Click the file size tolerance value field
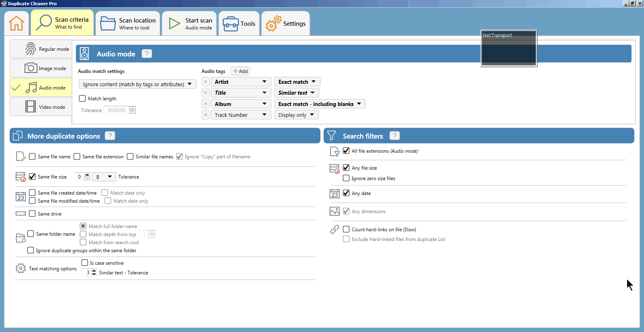The width and height of the screenshot is (644, 332). pyautogui.click(x=79, y=176)
